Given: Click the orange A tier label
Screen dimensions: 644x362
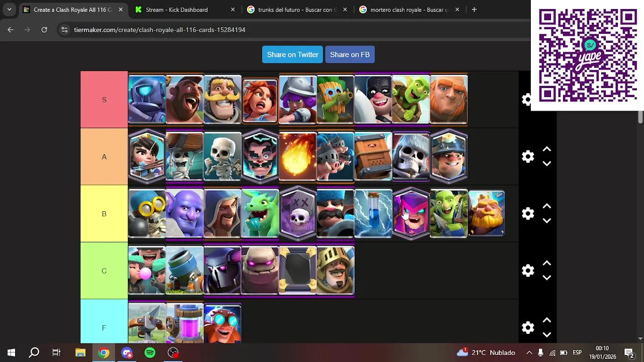Looking at the screenshot, I should [104, 156].
